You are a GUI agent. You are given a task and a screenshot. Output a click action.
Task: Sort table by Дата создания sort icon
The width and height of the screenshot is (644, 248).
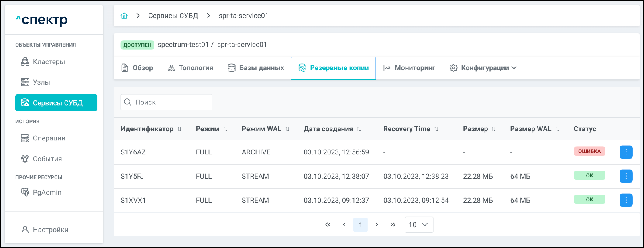[x=359, y=129]
